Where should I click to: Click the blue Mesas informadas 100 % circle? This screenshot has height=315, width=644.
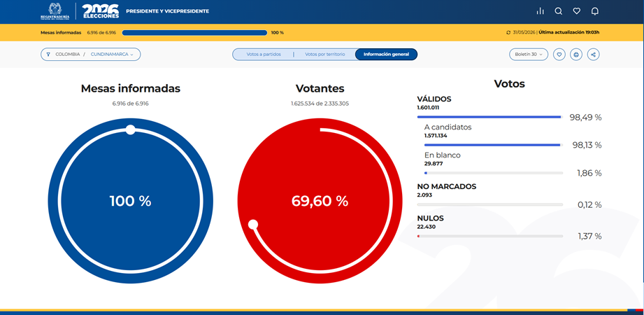tap(130, 201)
